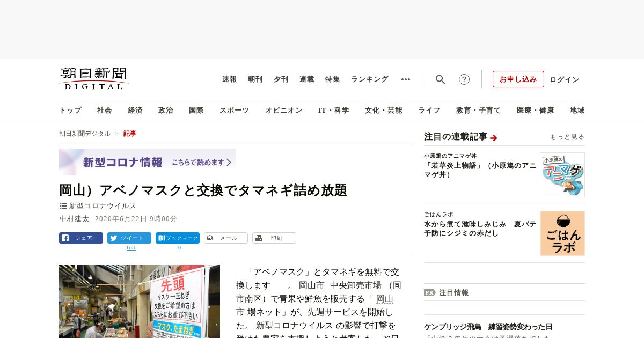
Task: Open the more options ellipsis in header
Action: tap(406, 79)
